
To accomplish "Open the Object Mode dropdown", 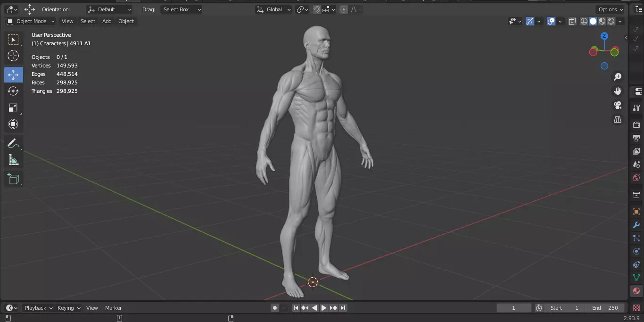I will point(31,21).
